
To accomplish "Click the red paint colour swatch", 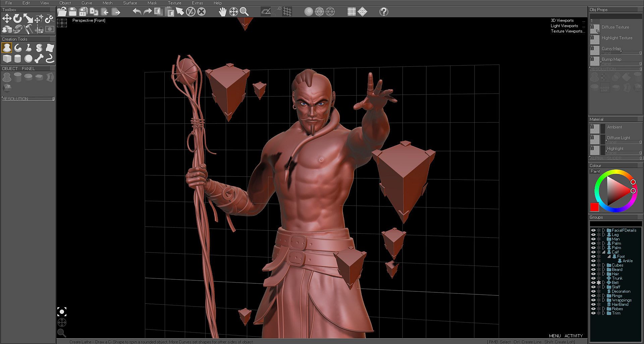I will (594, 207).
